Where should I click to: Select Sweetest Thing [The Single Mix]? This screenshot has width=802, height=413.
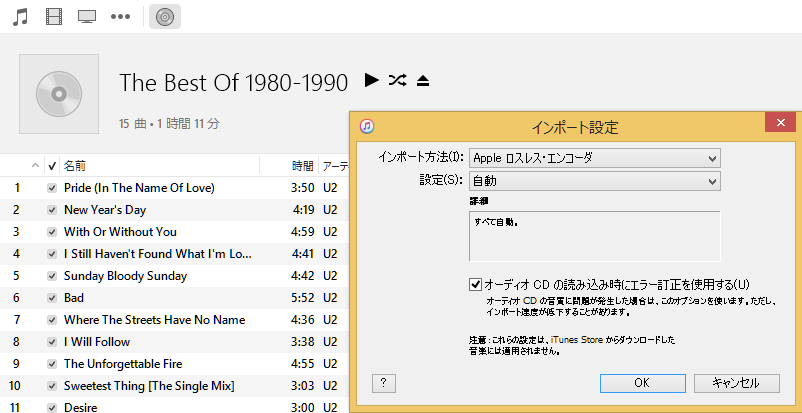[x=149, y=386]
